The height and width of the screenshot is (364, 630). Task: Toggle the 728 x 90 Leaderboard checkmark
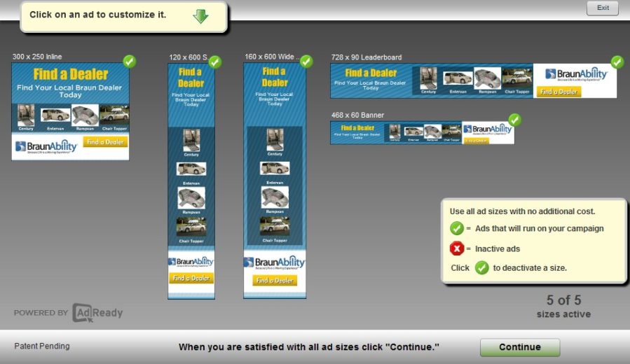click(x=617, y=62)
